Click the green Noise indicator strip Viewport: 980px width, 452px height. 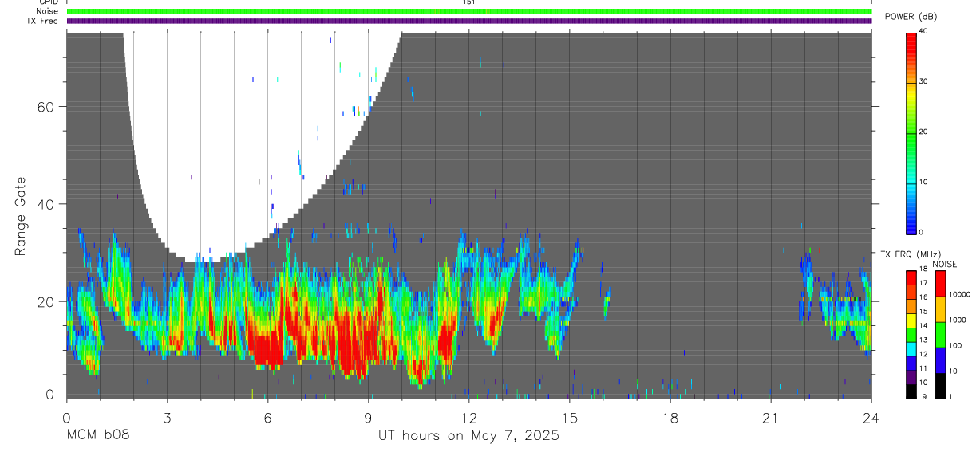coord(469,11)
